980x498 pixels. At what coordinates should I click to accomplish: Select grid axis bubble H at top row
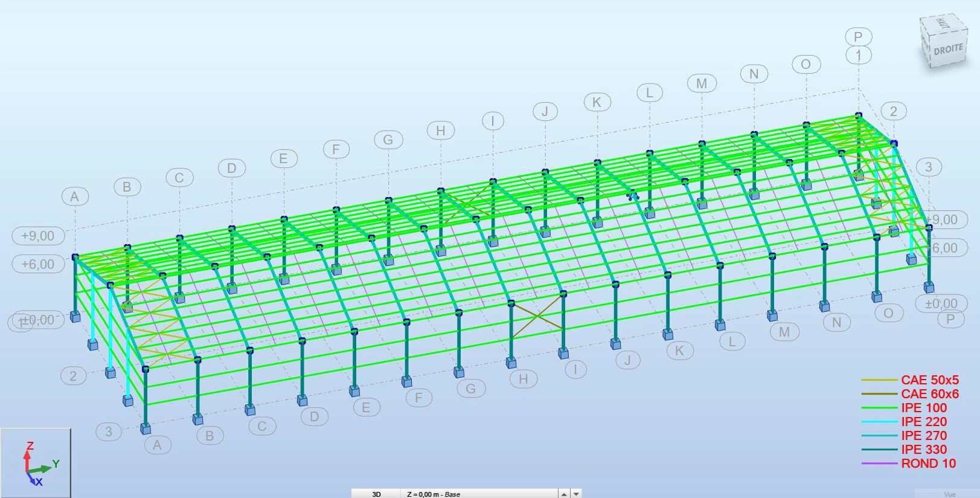(440, 131)
